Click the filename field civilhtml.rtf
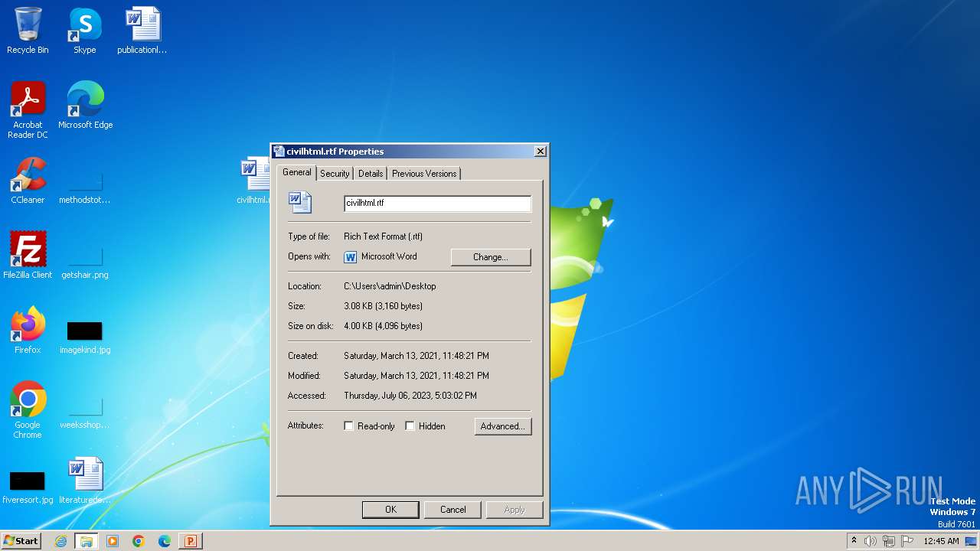The image size is (980, 551). coord(437,204)
